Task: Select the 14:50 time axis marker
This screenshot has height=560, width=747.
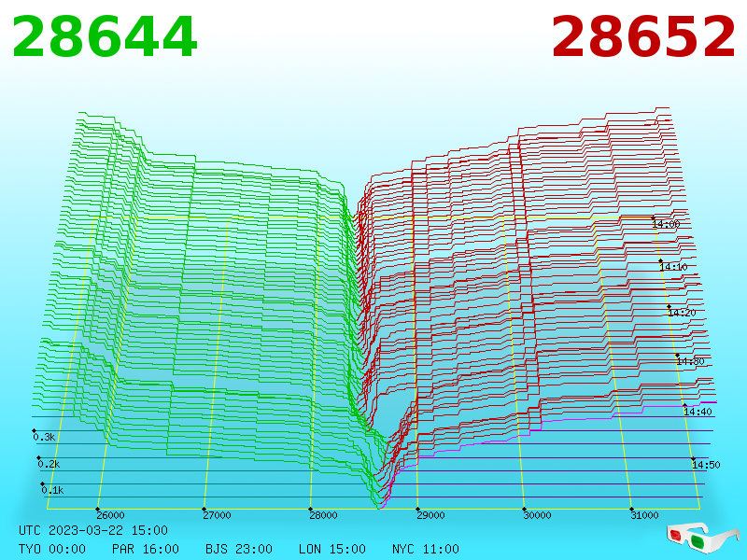Action: [706, 465]
